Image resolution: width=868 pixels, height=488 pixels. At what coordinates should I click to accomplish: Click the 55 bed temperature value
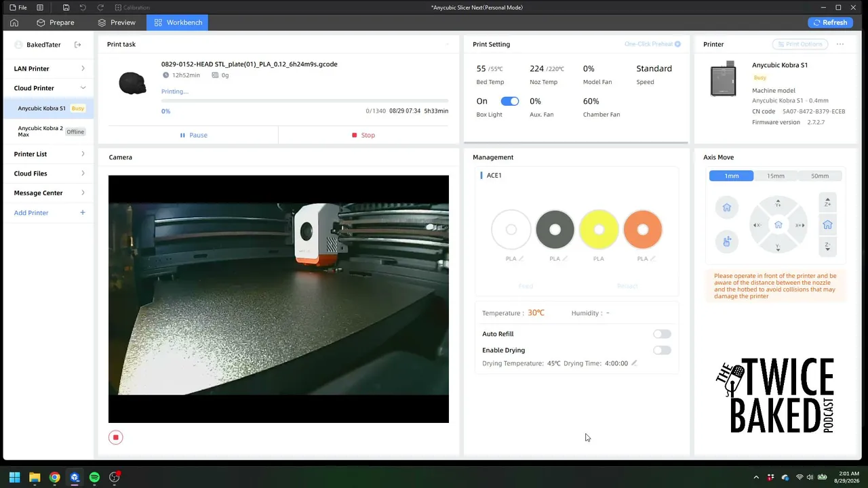[x=481, y=68]
